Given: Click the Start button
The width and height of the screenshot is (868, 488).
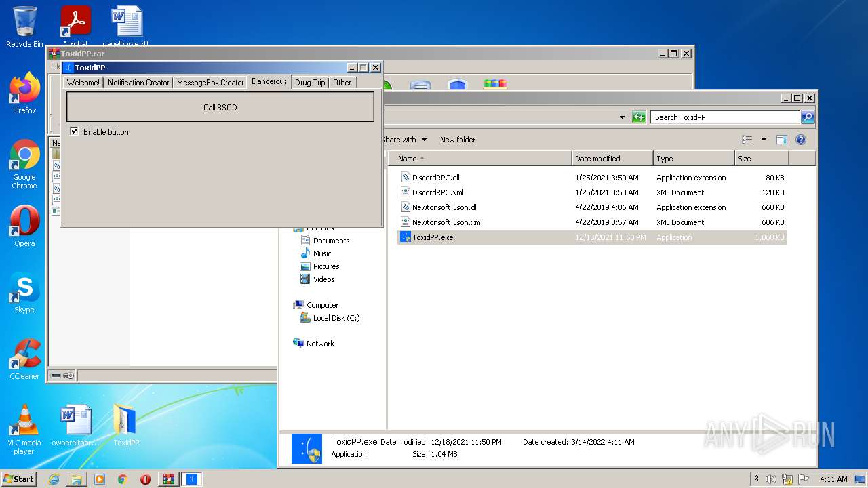Looking at the screenshot, I should click(19, 479).
